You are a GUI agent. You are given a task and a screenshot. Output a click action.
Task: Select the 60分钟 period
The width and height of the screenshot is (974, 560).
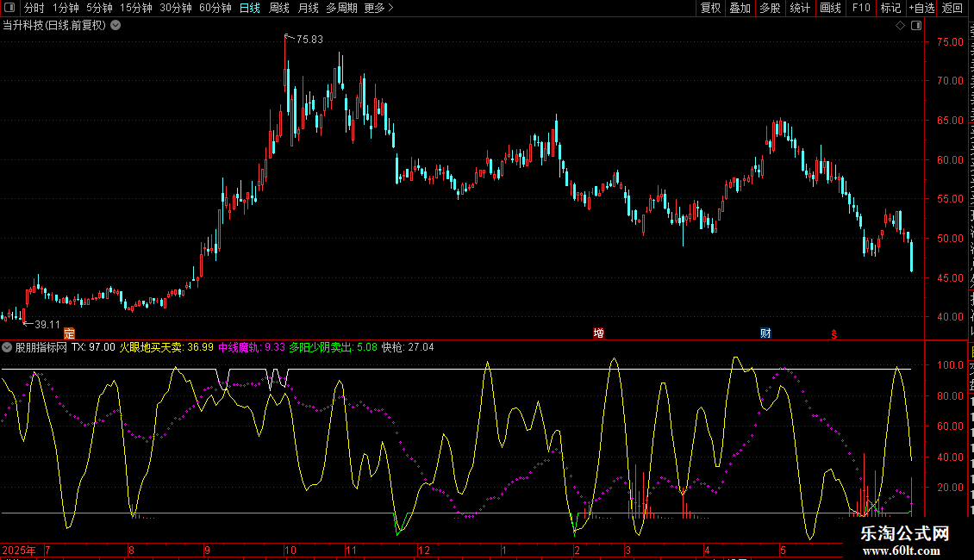point(215,8)
